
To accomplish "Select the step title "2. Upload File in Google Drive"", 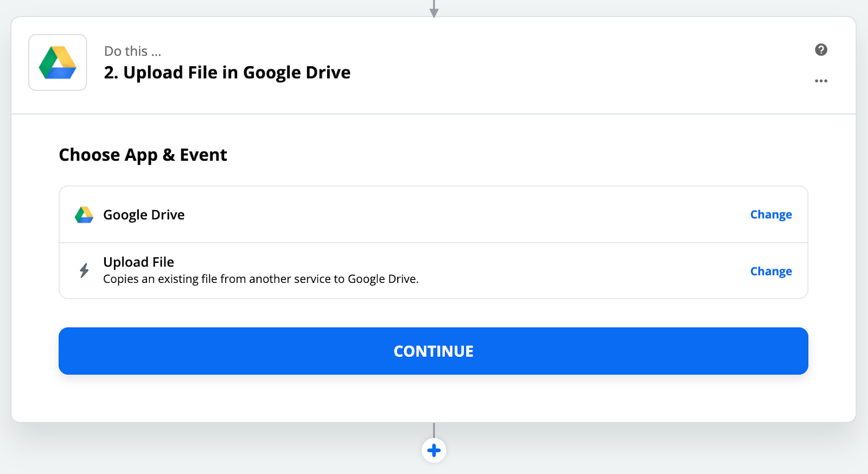I will [227, 73].
